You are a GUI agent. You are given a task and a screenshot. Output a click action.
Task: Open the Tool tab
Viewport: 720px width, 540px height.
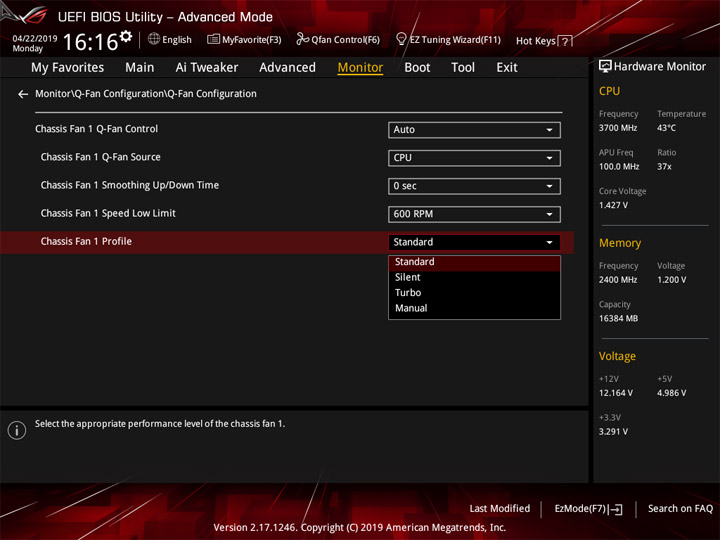463,68
